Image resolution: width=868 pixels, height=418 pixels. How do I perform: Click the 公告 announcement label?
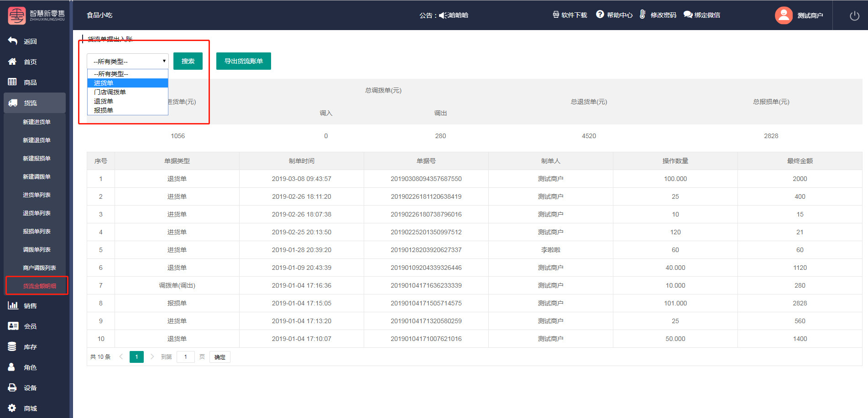point(428,15)
